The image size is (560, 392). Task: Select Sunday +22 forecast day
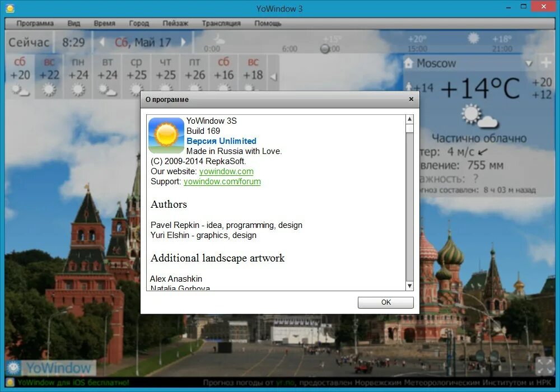pyautogui.click(x=49, y=76)
